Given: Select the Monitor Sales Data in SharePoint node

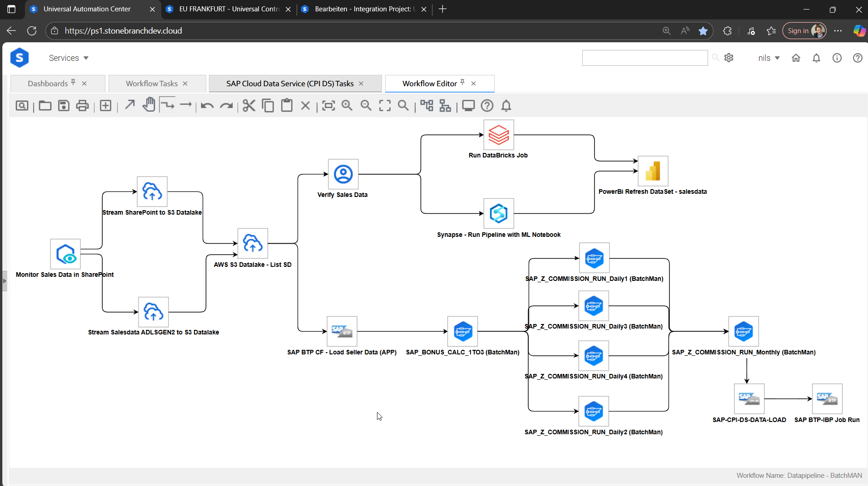Looking at the screenshot, I should (65, 254).
